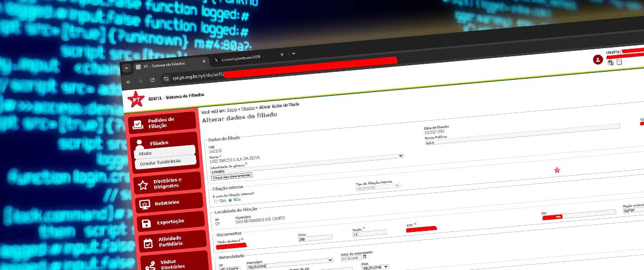Screen dimensions: 644x270
Task: Reload the page with the refresh icon
Action: (152, 80)
